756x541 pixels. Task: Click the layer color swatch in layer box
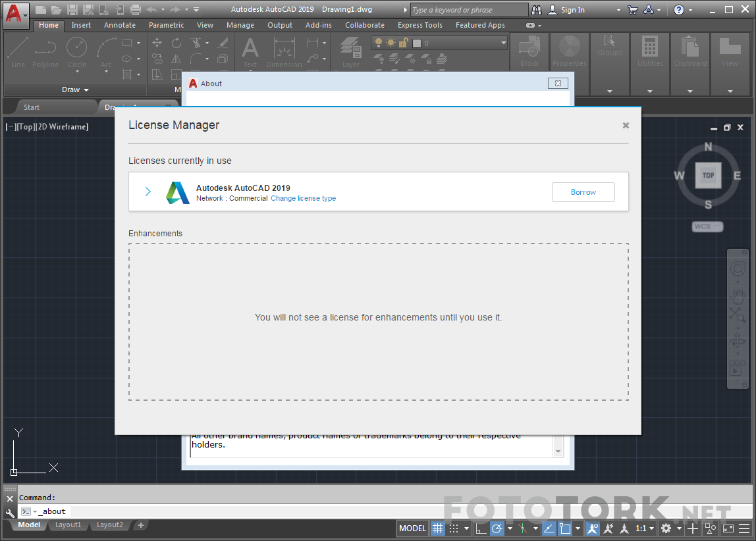pyautogui.click(x=417, y=43)
